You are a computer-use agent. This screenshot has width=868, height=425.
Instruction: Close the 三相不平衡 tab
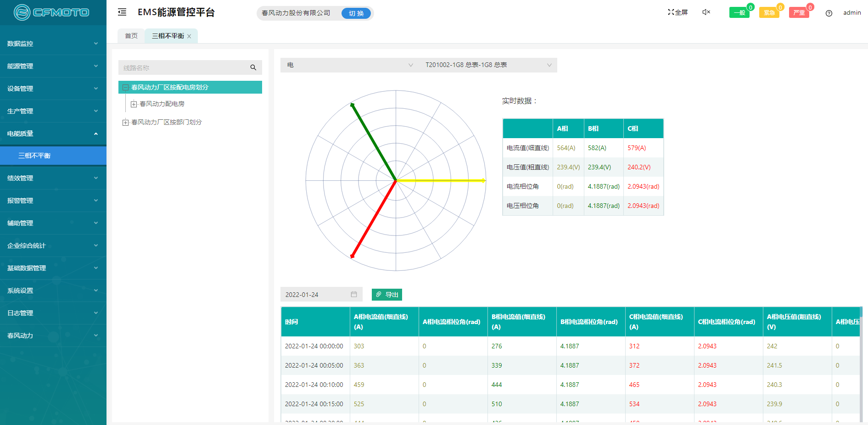tap(189, 36)
